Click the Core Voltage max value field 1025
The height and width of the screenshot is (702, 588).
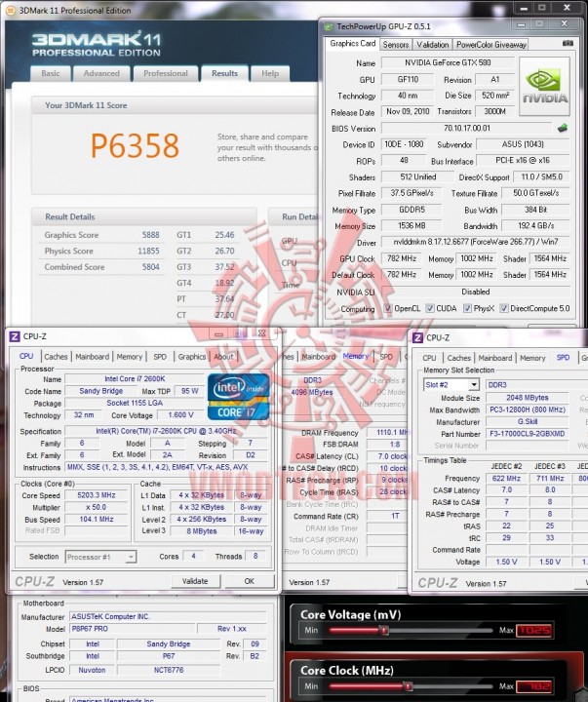click(535, 631)
